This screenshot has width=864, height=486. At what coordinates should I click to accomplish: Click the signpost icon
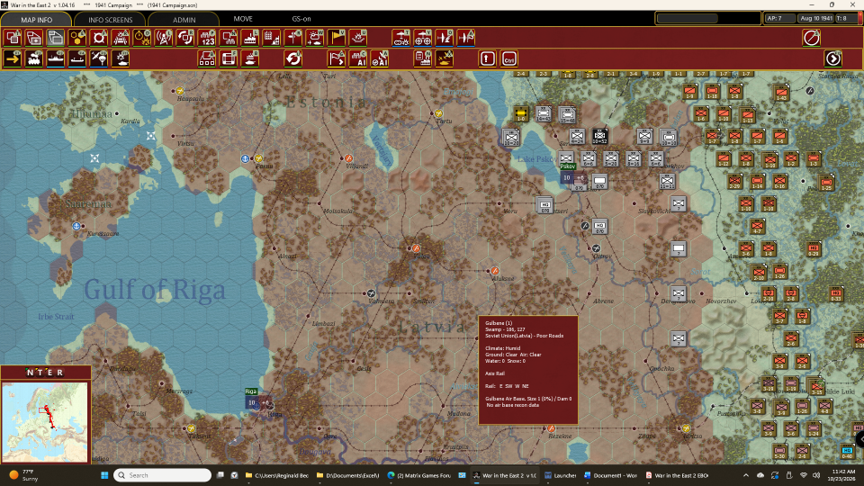[293, 38]
